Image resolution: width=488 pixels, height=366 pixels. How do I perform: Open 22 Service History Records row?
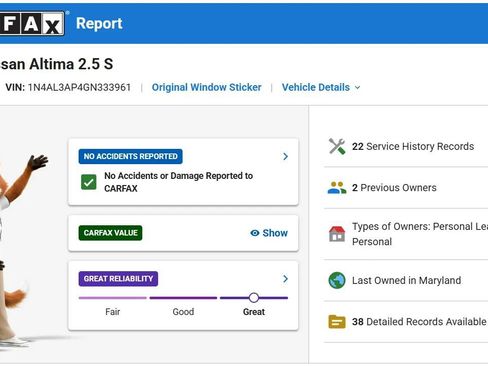[x=406, y=146]
